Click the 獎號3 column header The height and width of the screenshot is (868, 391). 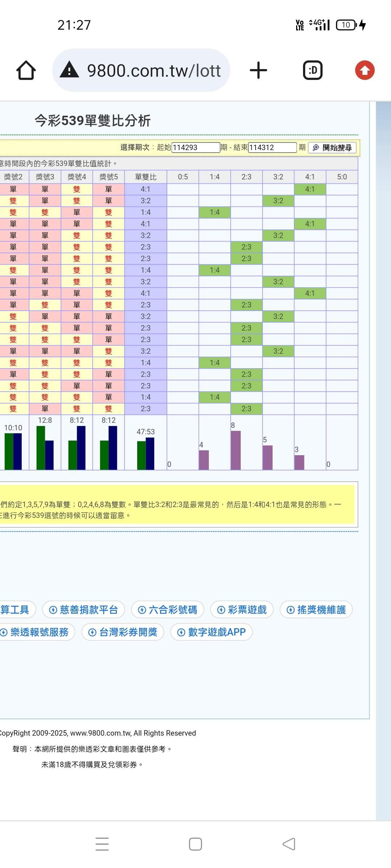click(45, 177)
